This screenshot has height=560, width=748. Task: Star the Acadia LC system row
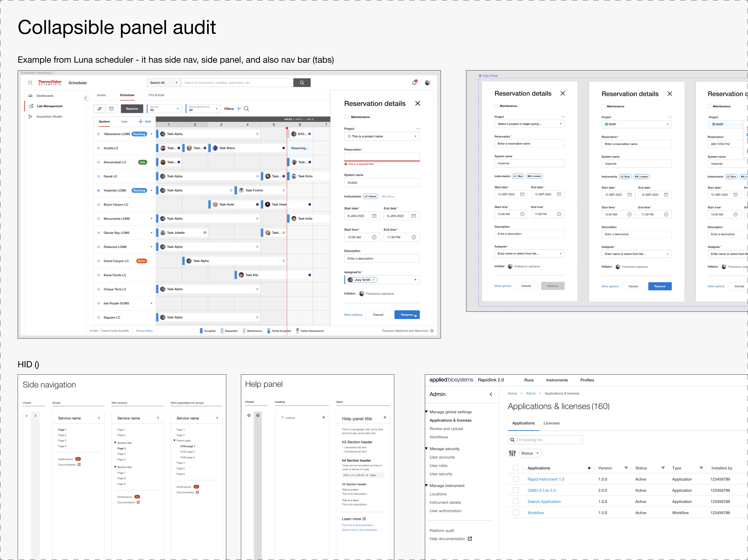pyautogui.click(x=98, y=148)
